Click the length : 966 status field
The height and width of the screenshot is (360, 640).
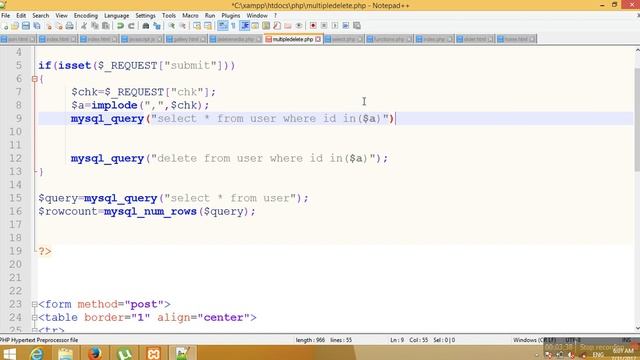click(x=310, y=340)
